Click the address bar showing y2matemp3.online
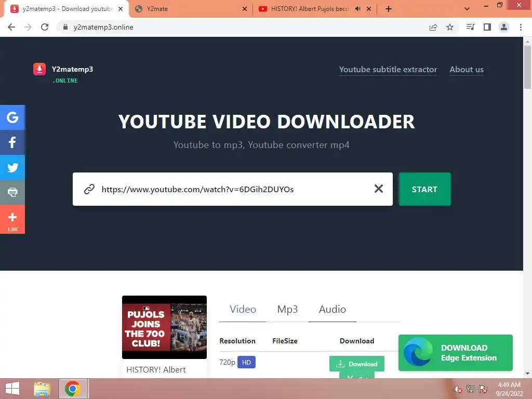 click(237, 27)
